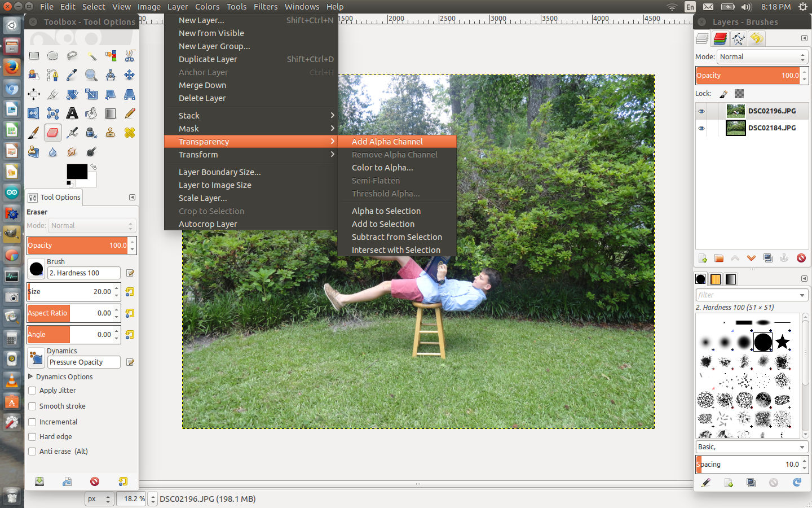This screenshot has height=508, width=812.
Task: Select the Zoom magnifier tool
Action: coord(91,75)
